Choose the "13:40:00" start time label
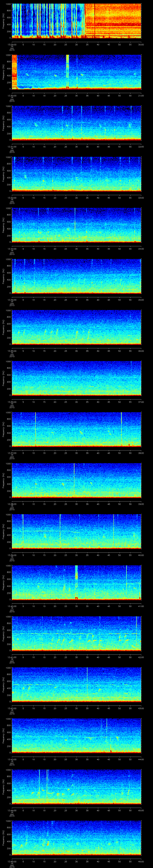Screen dimensions: 153x868 (12, 606)
